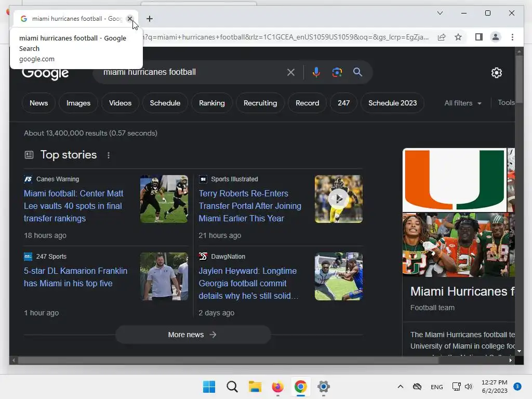Click the browser address bar URL
The height and width of the screenshot is (399, 532).
[x=286, y=37]
